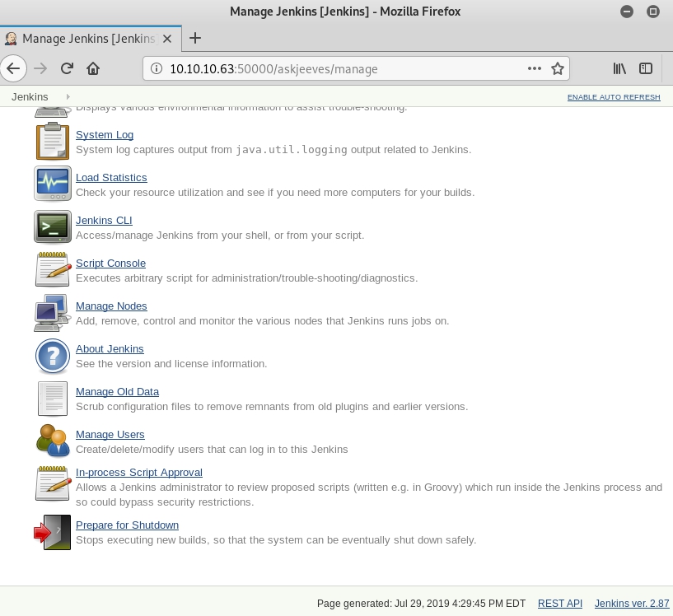
Task: Click the Jenkins breadcrumb link
Action: 30,97
